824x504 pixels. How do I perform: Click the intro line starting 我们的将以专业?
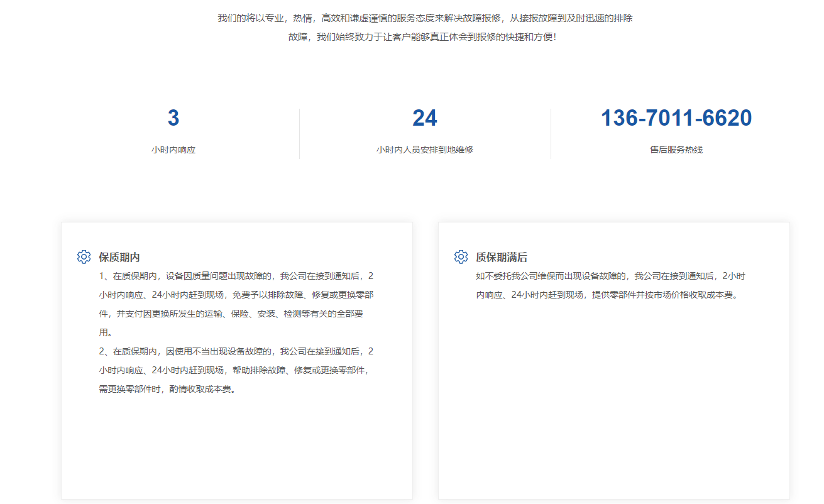point(425,18)
